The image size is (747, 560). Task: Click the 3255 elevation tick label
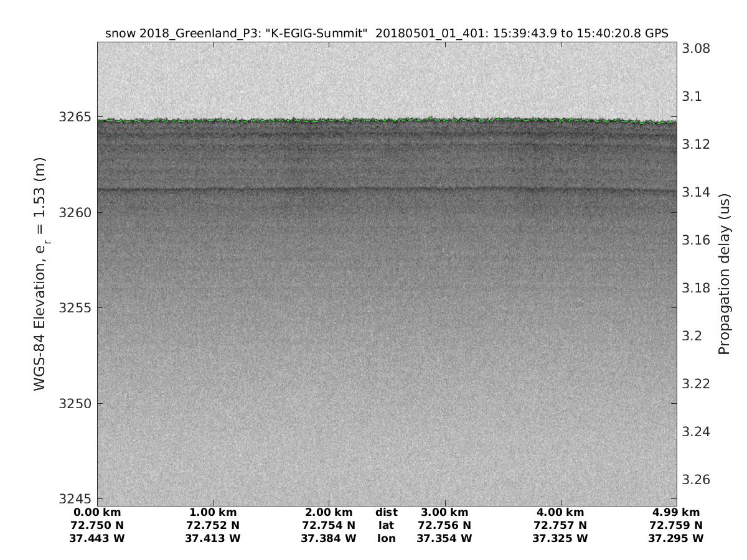click(75, 308)
